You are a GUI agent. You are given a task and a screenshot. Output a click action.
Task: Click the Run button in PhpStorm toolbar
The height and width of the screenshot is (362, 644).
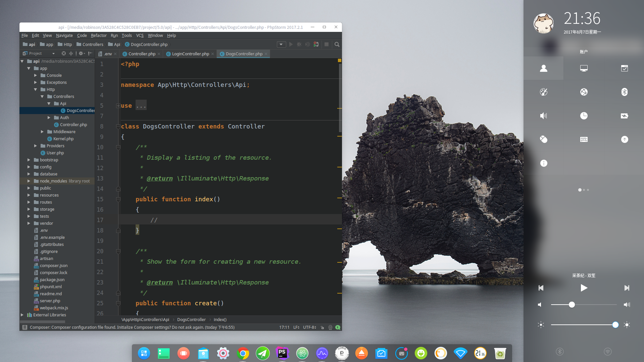point(291,44)
